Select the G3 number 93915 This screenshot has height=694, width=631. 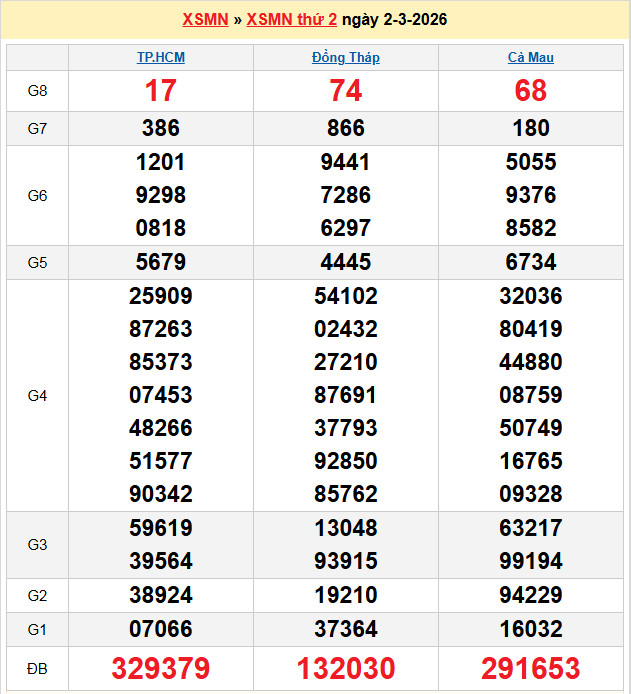coord(346,561)
